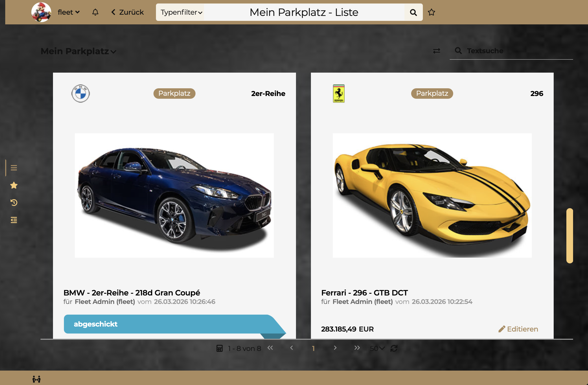588x385 pixels.
Task: Expand the Mein Parkplatz heading dropdown
Action: (78, 51)
